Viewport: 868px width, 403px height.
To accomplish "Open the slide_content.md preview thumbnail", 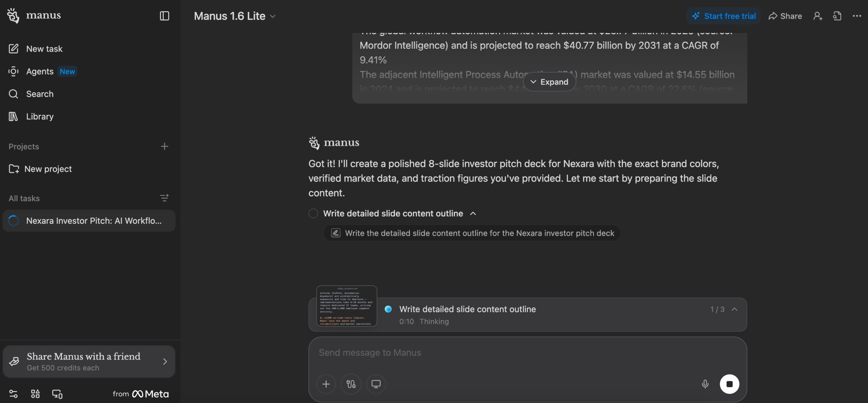I will [x=346, y=306].
